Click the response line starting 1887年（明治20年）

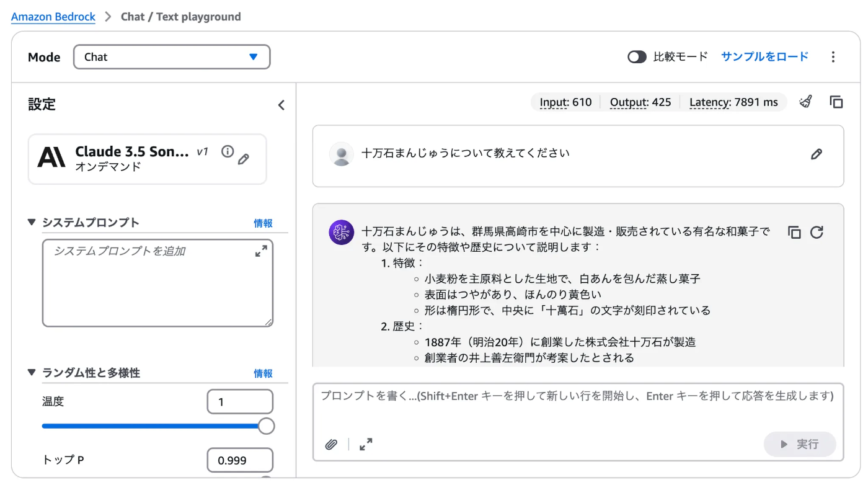(x=560, y=342)
